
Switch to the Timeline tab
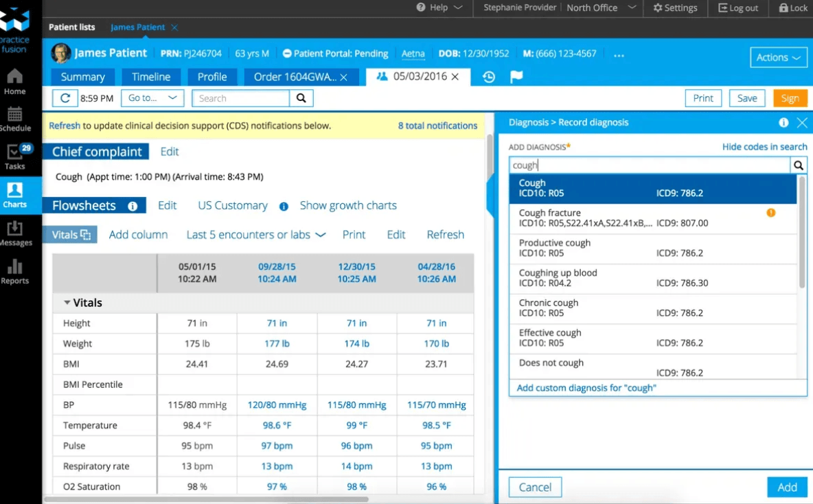[151, 77]
